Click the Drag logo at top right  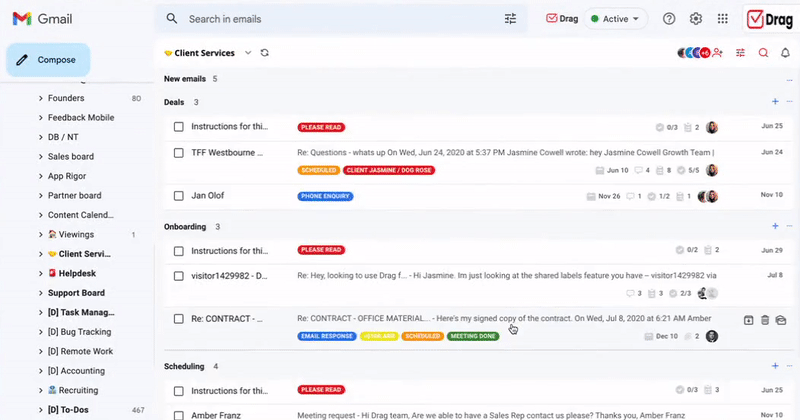[770, 19]
